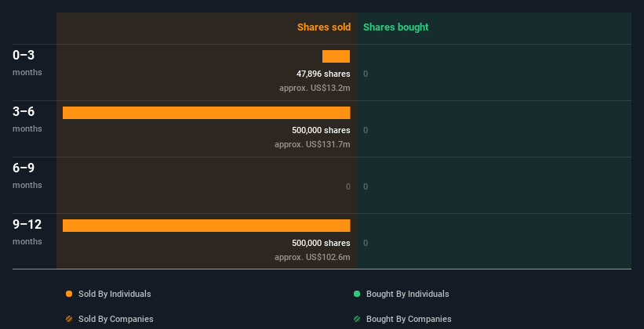
Task: Click the Shares sold column header
Action: coord(324,27)
